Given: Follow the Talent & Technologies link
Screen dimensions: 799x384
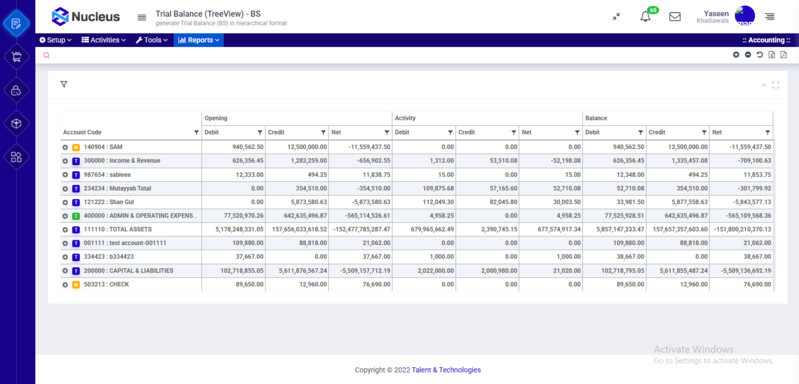Looking at the screenshot, I should coord(446,370).
